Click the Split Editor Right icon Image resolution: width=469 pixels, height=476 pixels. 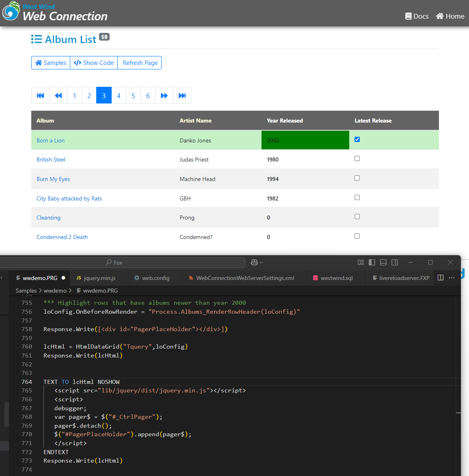[x=441, y=278]
